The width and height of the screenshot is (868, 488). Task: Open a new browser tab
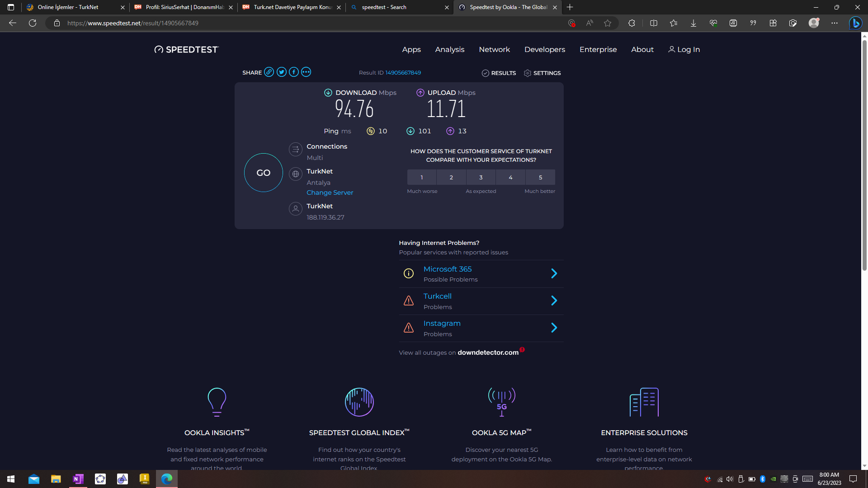coord(570,7)
